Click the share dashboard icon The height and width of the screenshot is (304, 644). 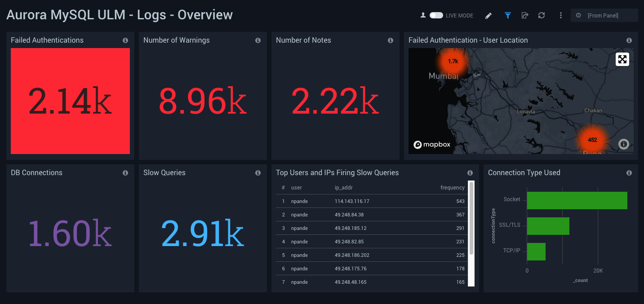click(524, 16)
